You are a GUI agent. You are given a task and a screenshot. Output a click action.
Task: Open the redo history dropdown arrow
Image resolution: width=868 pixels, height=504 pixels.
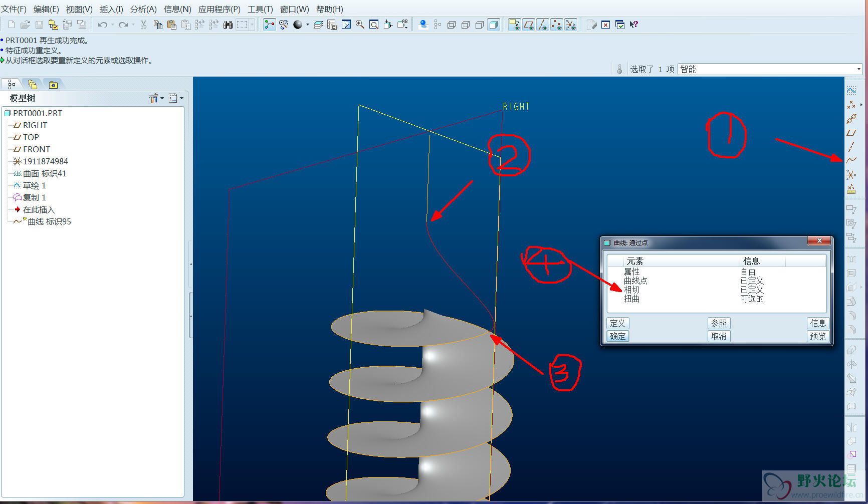133,25
